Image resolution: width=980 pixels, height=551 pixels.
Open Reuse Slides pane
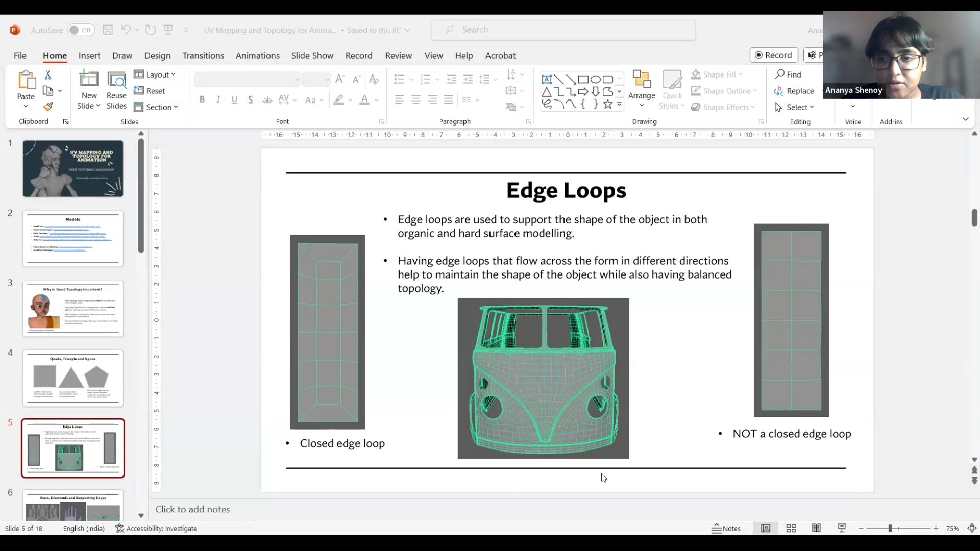click(116, 90)
